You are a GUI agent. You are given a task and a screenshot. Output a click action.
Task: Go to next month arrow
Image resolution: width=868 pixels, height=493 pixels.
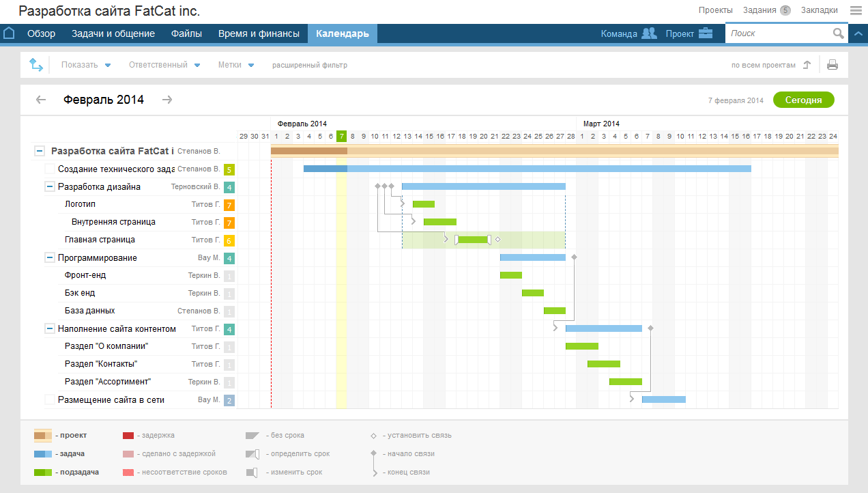click(167, 100)
